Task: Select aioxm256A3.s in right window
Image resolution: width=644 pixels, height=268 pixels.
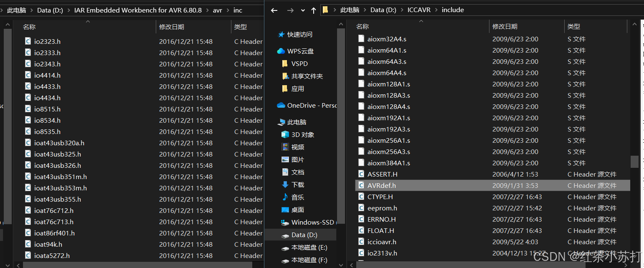Action: point(389,152)
